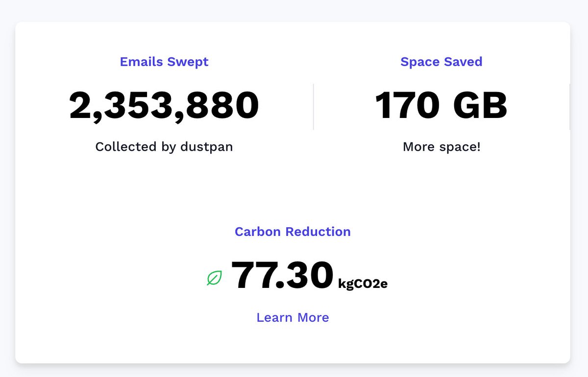The width and height of the screenshot is (588, 377).
Task: Click the 77.30 carbon value
Action: click(x=283, y=275)
